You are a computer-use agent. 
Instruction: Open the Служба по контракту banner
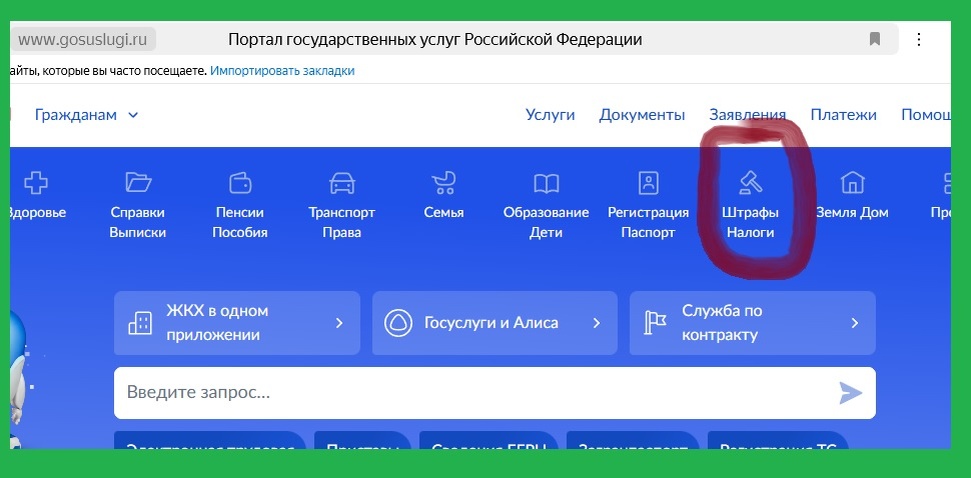tap(752, 323)
